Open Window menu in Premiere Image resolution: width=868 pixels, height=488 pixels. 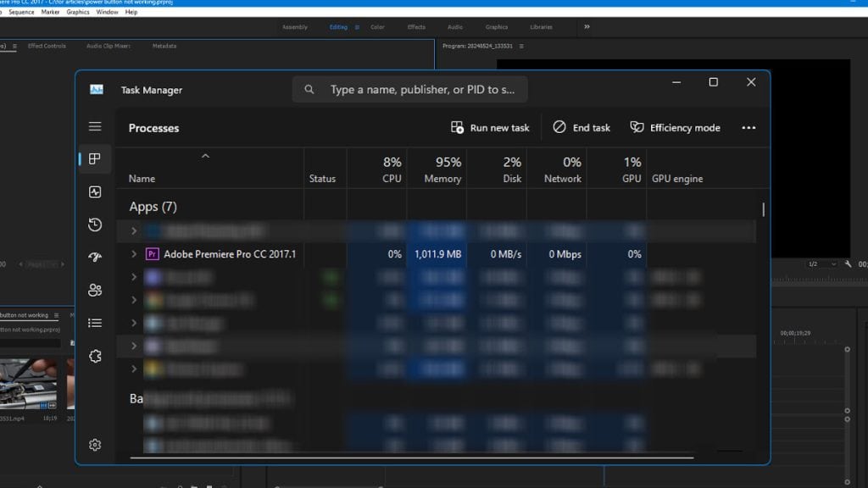coord(107,12)
